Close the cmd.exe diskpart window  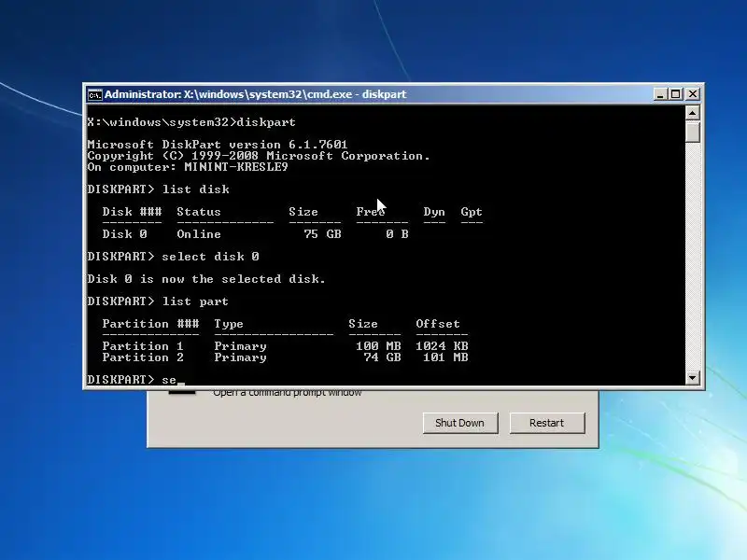pyautogui.click(x=693, y=94)
